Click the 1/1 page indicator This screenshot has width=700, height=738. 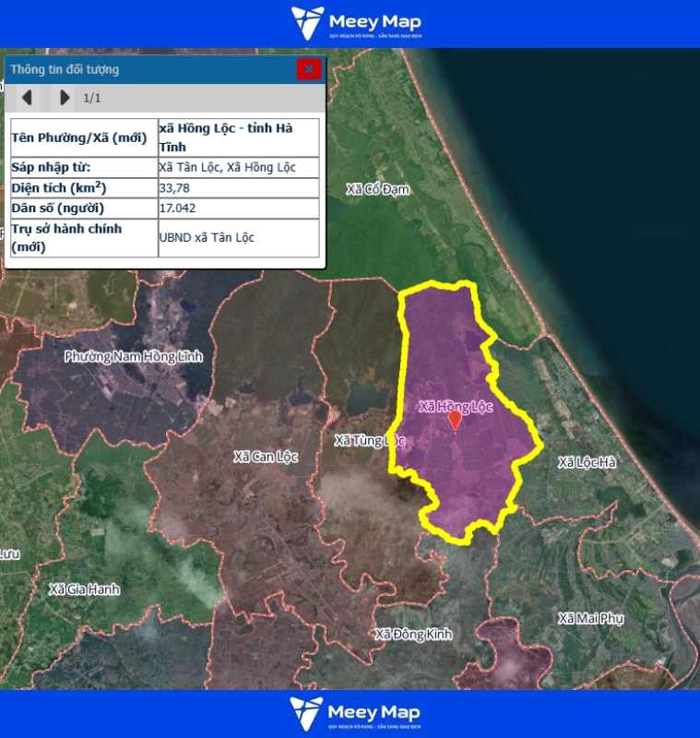pos(92,98)
